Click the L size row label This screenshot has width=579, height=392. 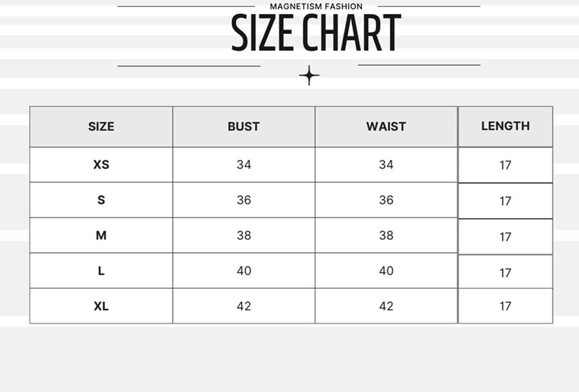[x=101, y=270]
